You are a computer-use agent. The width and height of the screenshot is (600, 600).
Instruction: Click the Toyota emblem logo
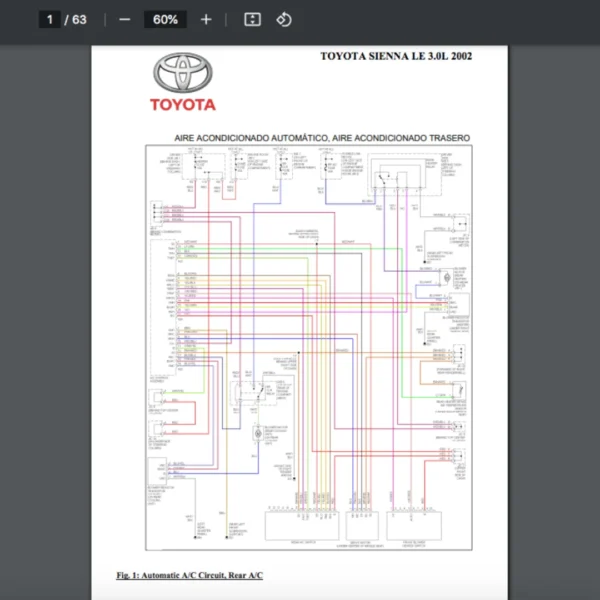point(183,73)
